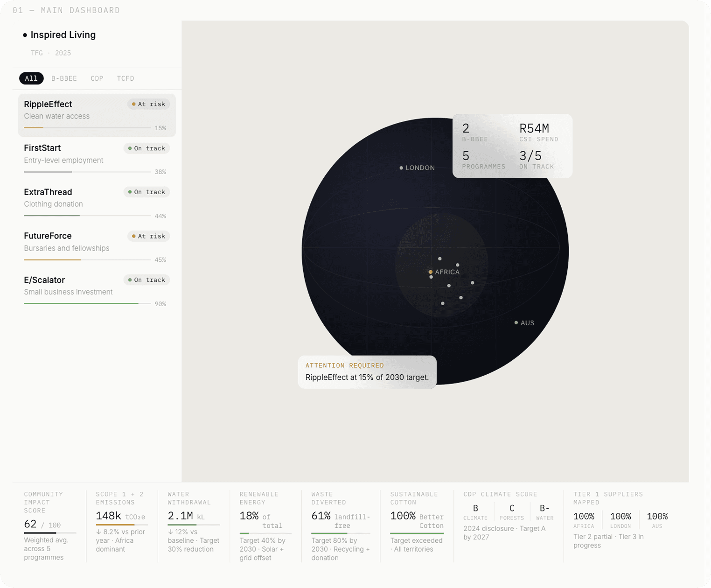This screenshot has width=711, height=588.
Task: Open the ExtraThread programme row
Action: tap(97, 203)
